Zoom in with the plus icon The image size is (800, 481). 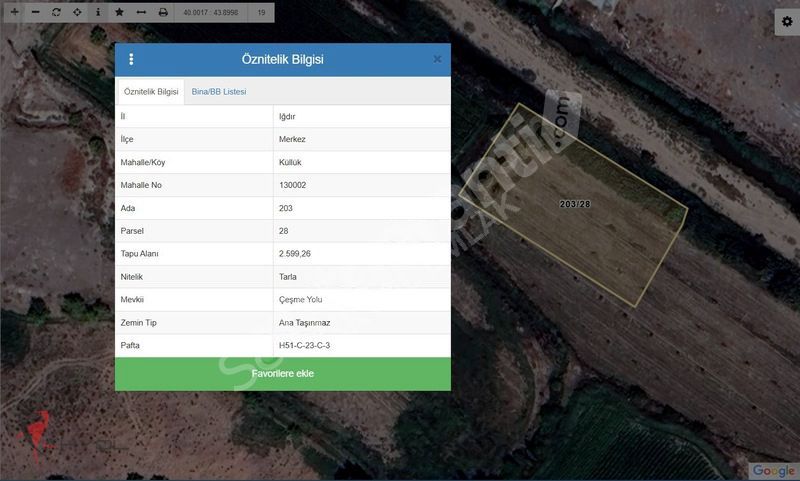pos(14,12)
